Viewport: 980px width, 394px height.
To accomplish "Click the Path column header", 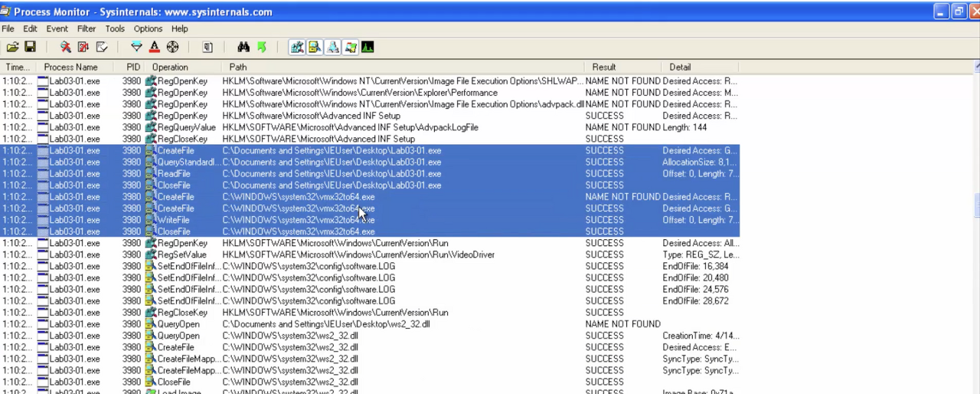I will pyautogui.click(x=403, y=67).
